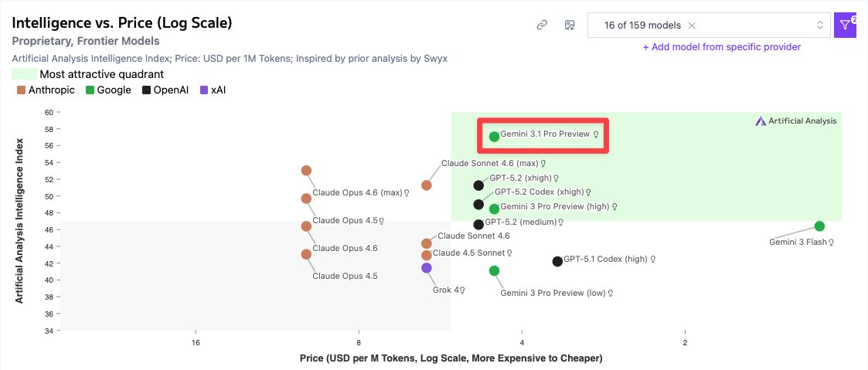
Task: Click the Claude Sonnet 4.6 label without max
Action: pos(473,236)
